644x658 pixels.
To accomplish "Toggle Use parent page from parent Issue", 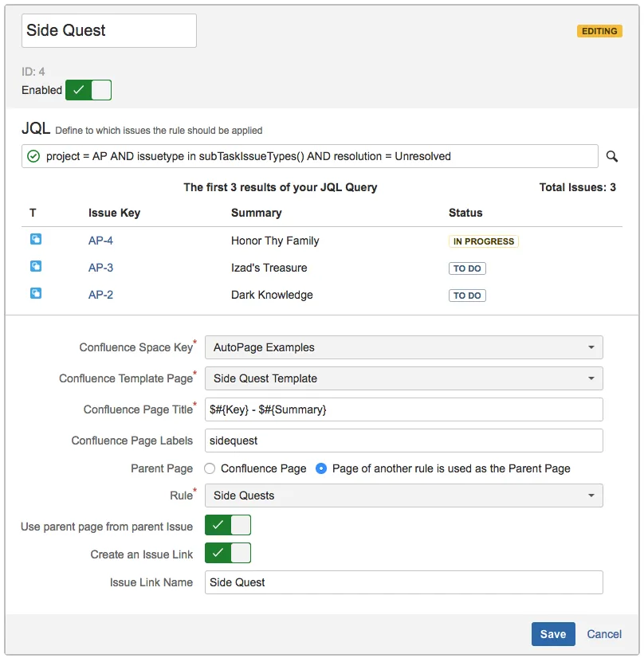I will click(228, 525).
